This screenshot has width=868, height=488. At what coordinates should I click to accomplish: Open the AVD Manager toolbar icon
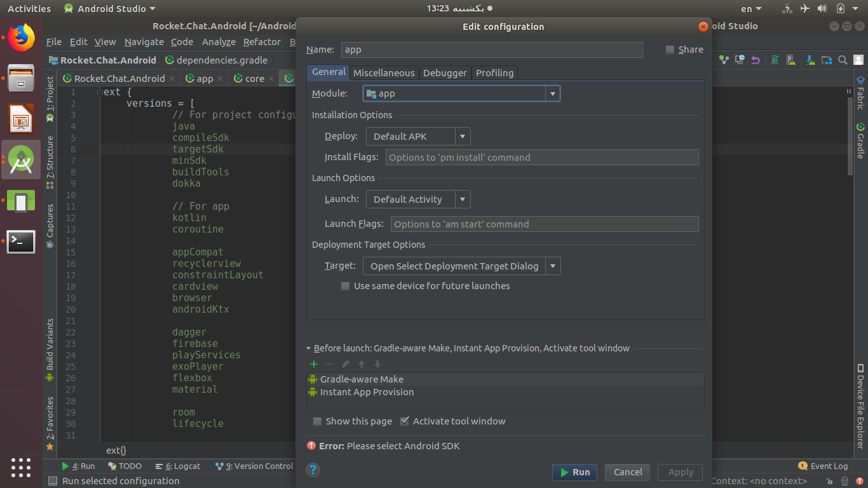tap(790, 60)
